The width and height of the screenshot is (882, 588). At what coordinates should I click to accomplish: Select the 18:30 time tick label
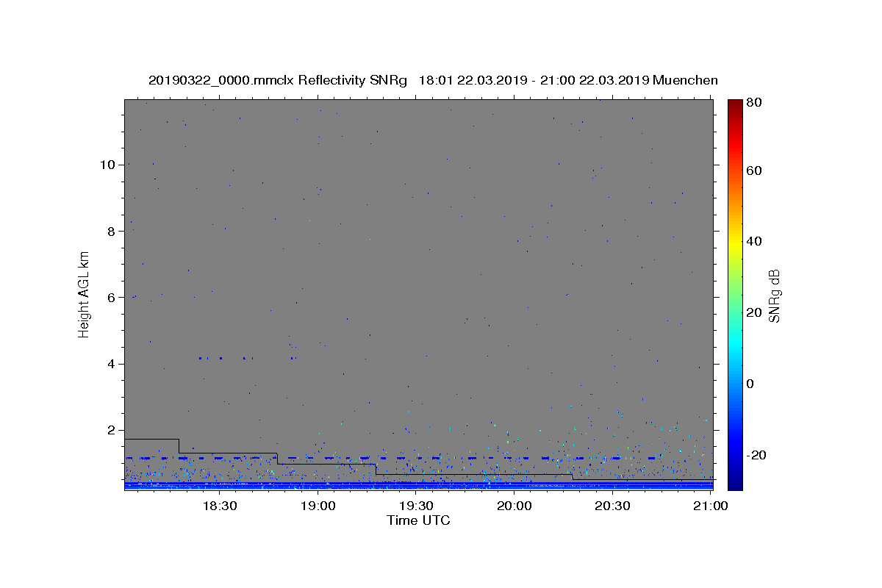coord(220,506)
